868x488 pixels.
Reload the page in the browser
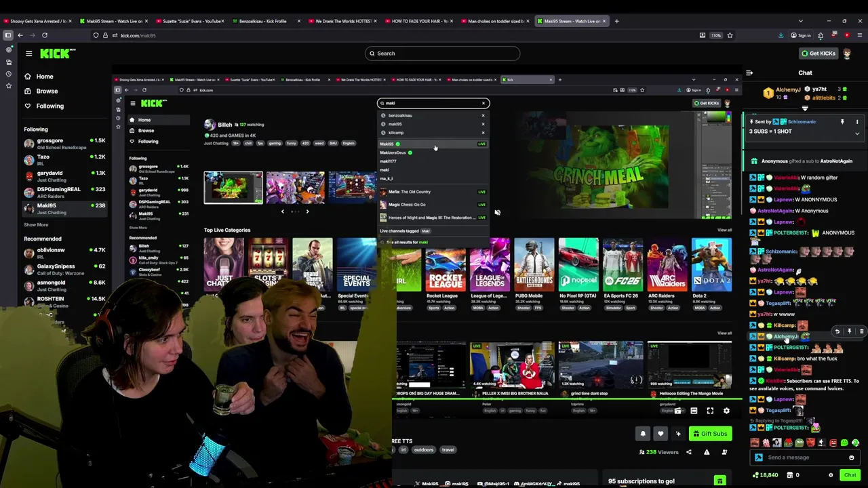[x=45, y=35]
